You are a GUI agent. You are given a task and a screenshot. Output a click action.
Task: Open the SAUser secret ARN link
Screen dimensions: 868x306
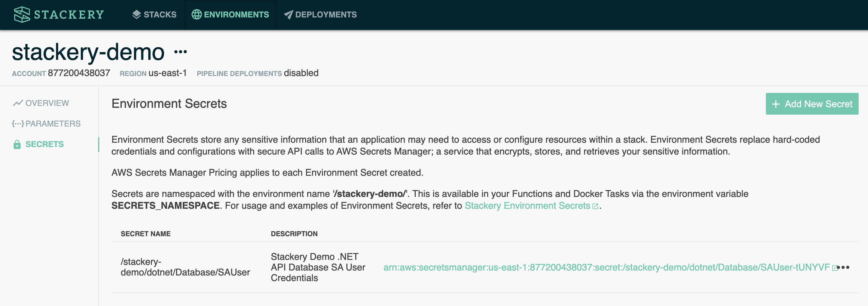click(606, 267)
